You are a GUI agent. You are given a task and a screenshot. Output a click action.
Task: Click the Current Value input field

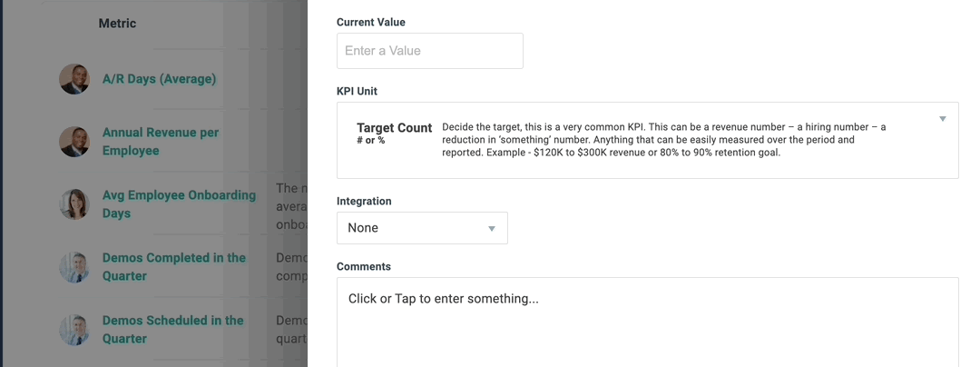429,51
